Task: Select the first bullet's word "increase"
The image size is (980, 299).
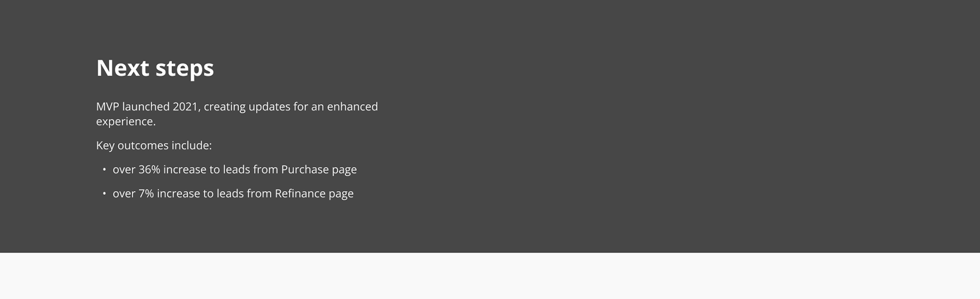Action: pos(185,170)
